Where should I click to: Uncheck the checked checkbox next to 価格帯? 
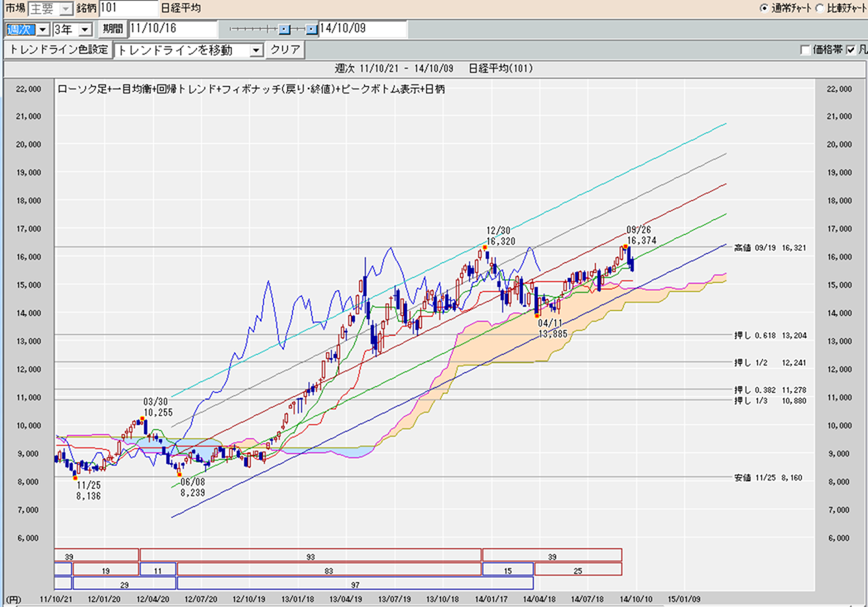851,50
